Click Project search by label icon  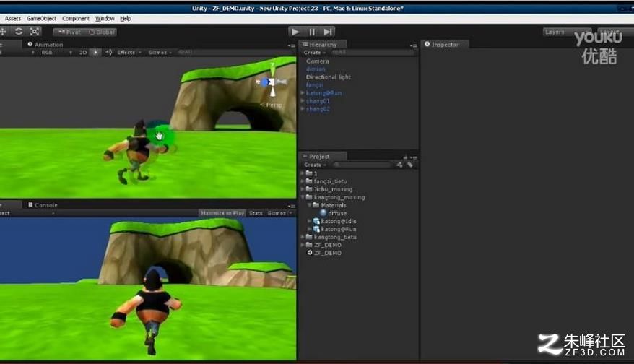click(x=410, y=165)
